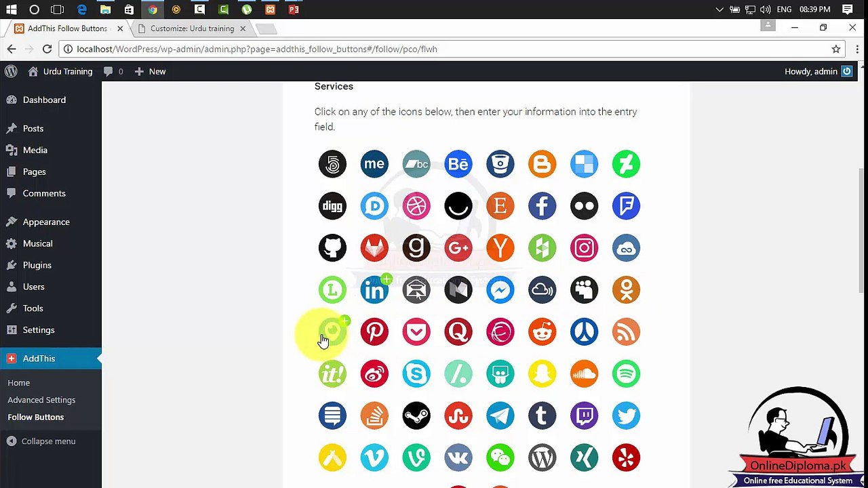Click the StumbleUpon icon

tap(458, 416)
